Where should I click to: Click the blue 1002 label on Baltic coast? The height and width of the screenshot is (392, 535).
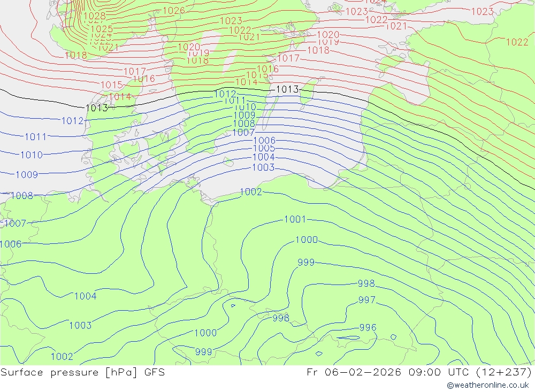coord(251,192)
